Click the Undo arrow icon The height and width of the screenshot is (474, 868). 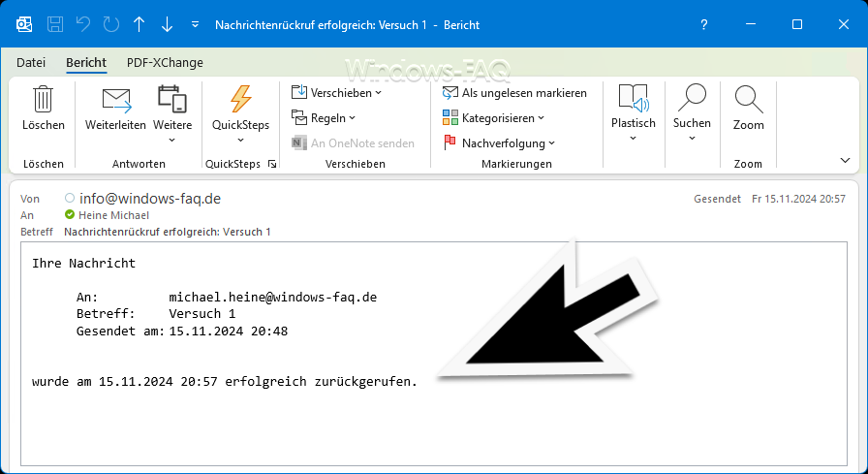(x=83, y=24)
